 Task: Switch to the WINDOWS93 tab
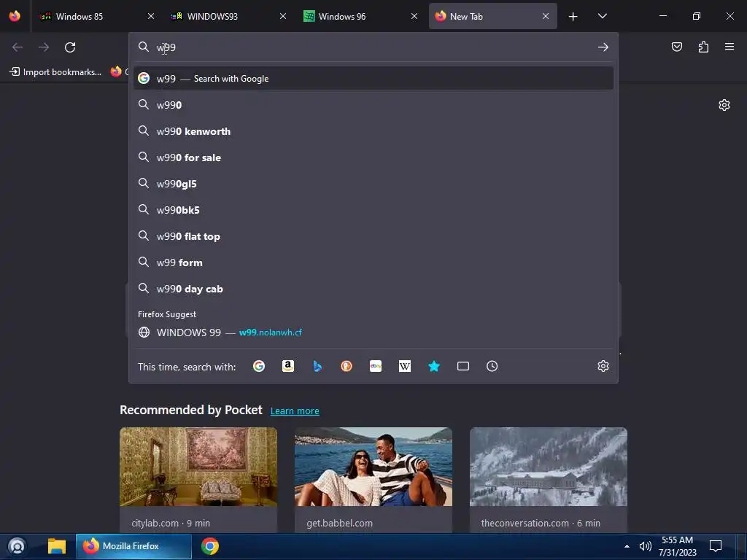(228, 16)
